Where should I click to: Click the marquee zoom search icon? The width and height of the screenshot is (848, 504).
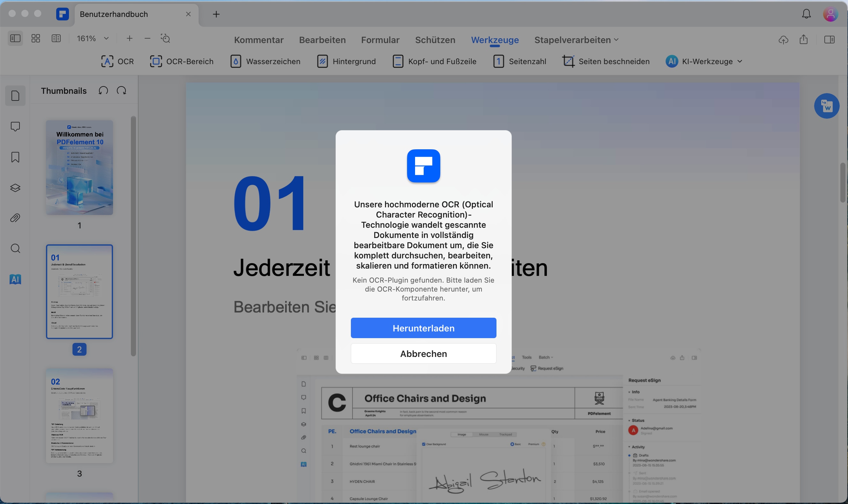(165, 38)
